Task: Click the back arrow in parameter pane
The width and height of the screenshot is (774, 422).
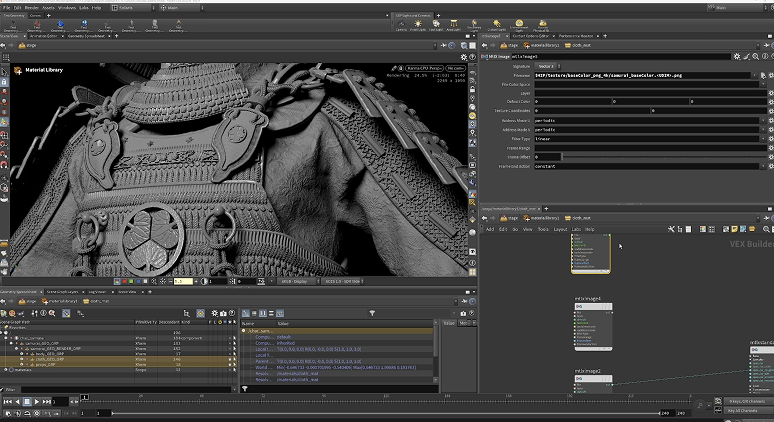Action: point(483,45)
